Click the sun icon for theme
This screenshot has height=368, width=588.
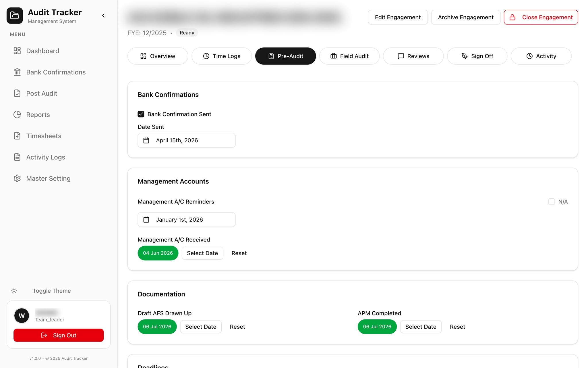tap(14, 291)
